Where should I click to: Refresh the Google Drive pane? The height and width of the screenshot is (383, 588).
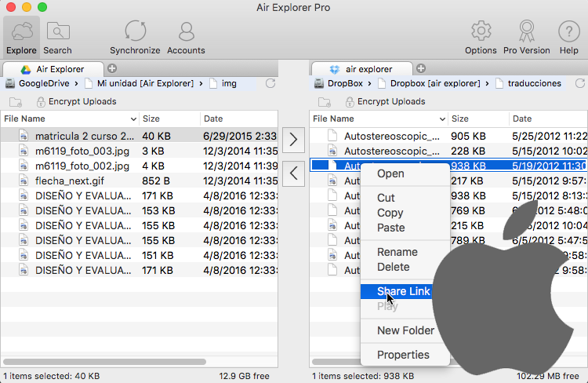tap(270, 83)
